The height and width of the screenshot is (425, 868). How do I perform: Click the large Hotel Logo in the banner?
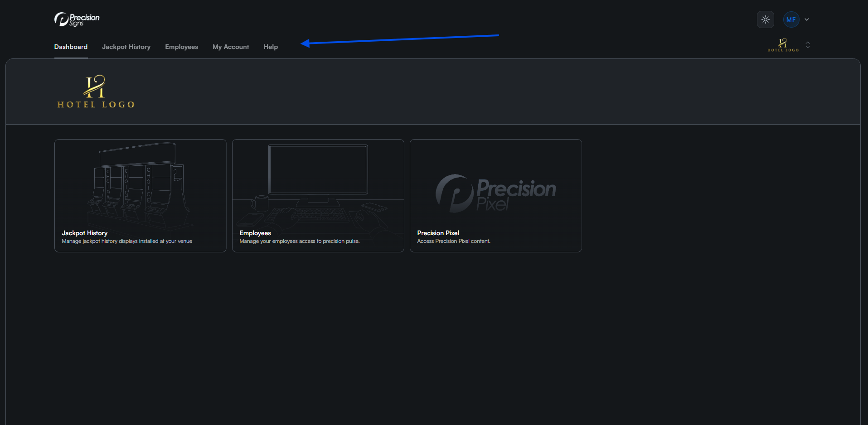point(96,92)
